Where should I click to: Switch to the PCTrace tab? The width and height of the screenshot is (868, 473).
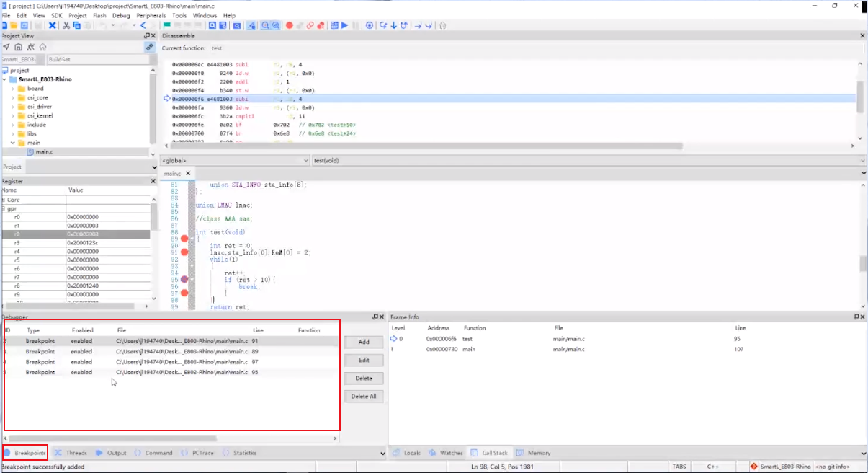click(x=197, y=453)
